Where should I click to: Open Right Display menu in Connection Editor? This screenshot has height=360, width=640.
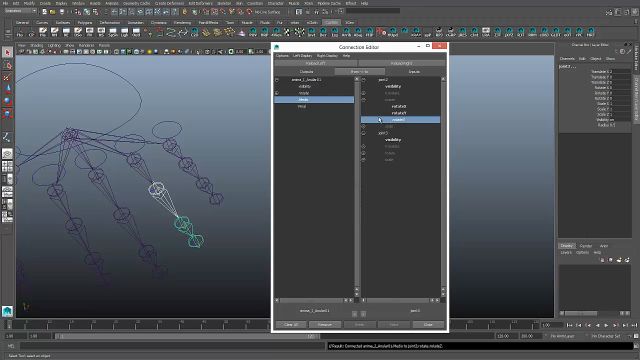coord(327,56)
